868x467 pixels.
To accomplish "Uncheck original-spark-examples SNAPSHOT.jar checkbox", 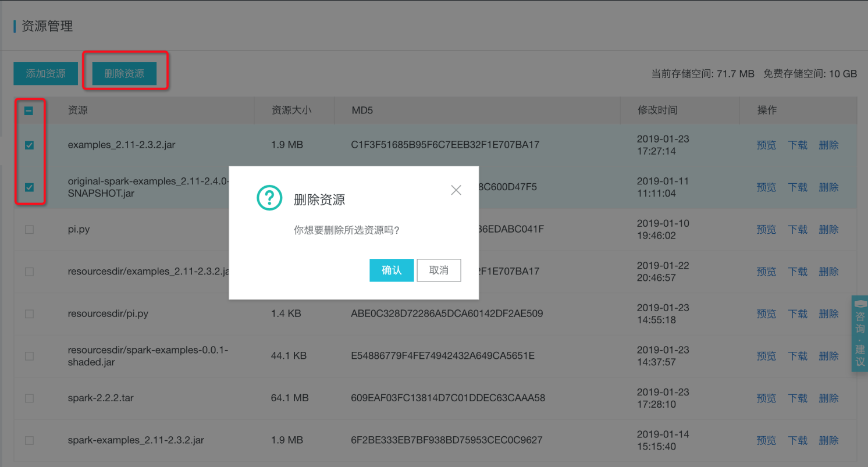I will [29, 187].
